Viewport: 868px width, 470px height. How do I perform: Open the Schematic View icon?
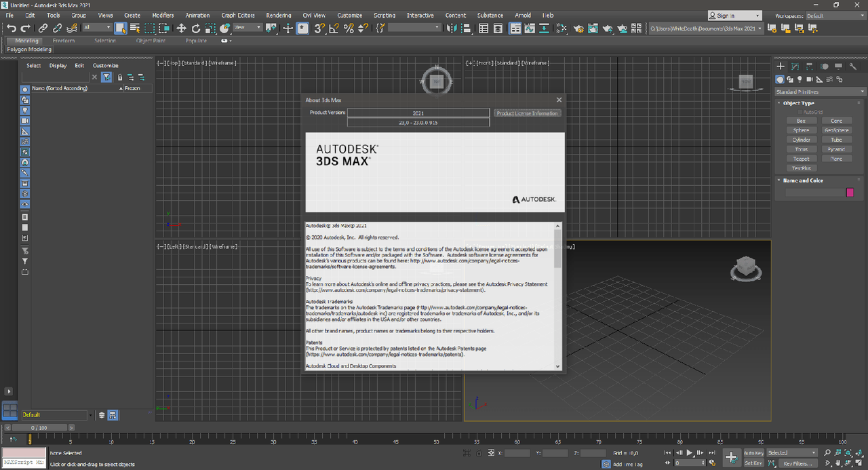tap(544, 28)
